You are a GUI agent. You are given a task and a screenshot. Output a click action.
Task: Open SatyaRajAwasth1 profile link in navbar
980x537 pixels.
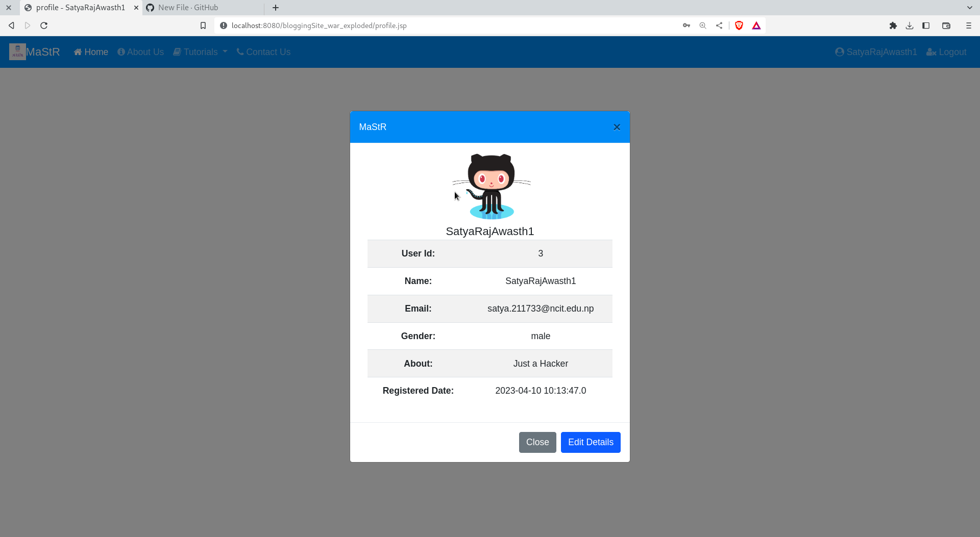click(876, 52)
